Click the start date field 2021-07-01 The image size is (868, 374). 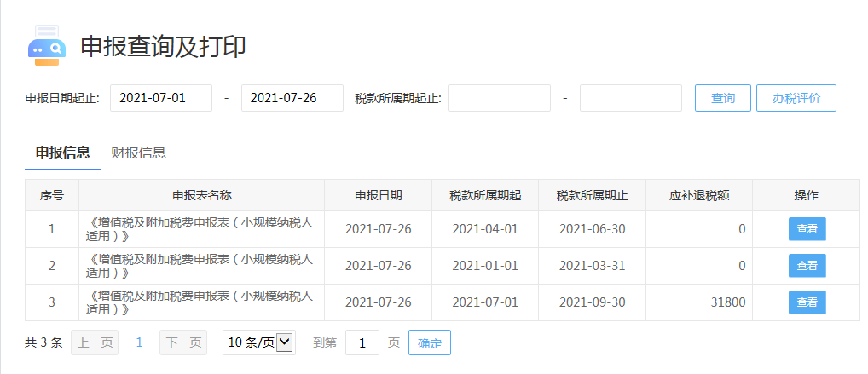(x=161, y=99)
